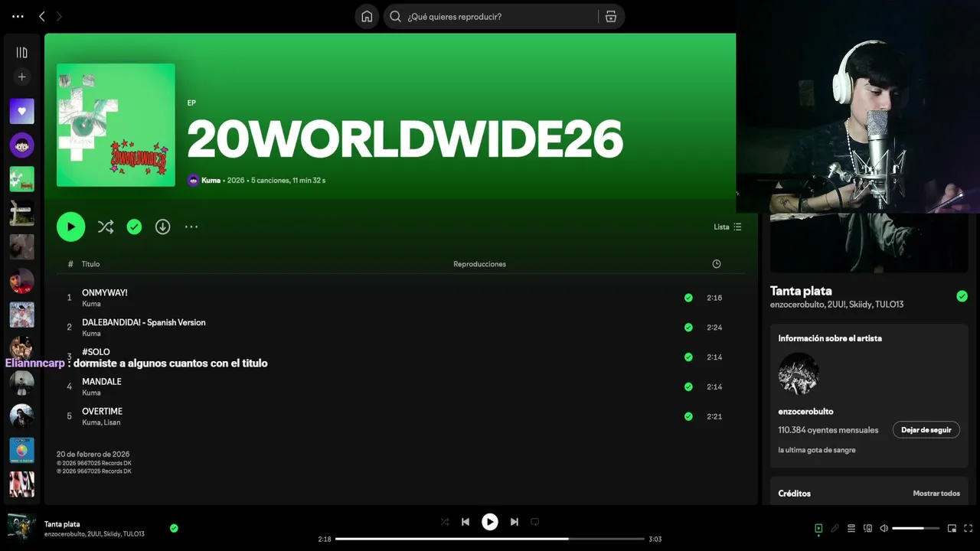This screenshot has height=551, width=980.
Task: Sort by the Título column header
Action: coord(91,264)
